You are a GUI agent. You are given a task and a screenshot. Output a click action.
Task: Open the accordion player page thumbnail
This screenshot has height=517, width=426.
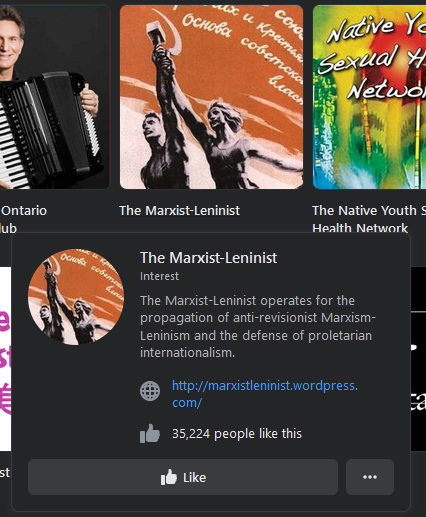pos(55,97)
